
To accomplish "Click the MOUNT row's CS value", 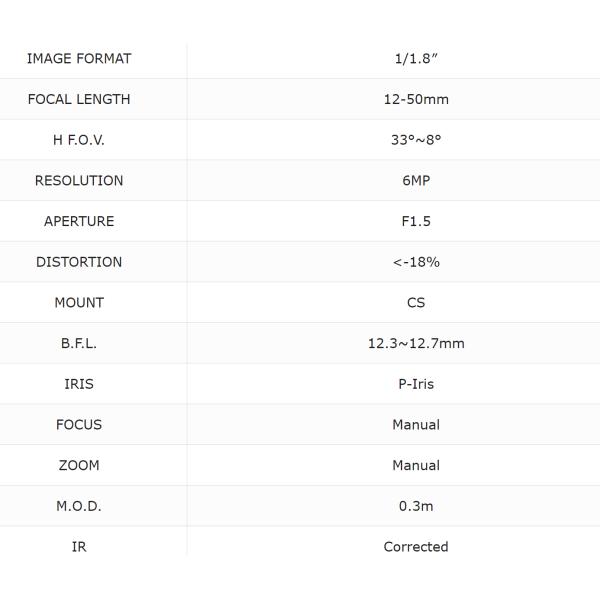I will (x=416, y=302).
